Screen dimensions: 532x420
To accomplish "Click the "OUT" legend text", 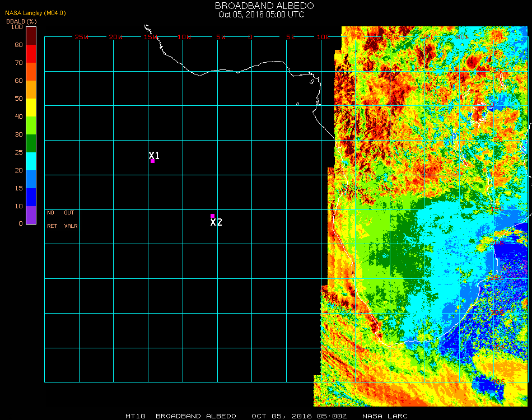I will (x=69, y=213).
